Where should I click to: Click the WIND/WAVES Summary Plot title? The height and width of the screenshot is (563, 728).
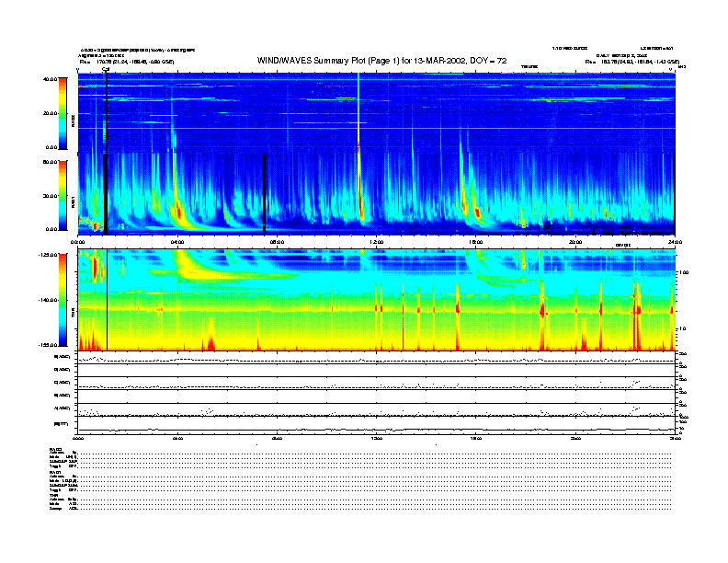pyautogui.click(x=381, y=61)
